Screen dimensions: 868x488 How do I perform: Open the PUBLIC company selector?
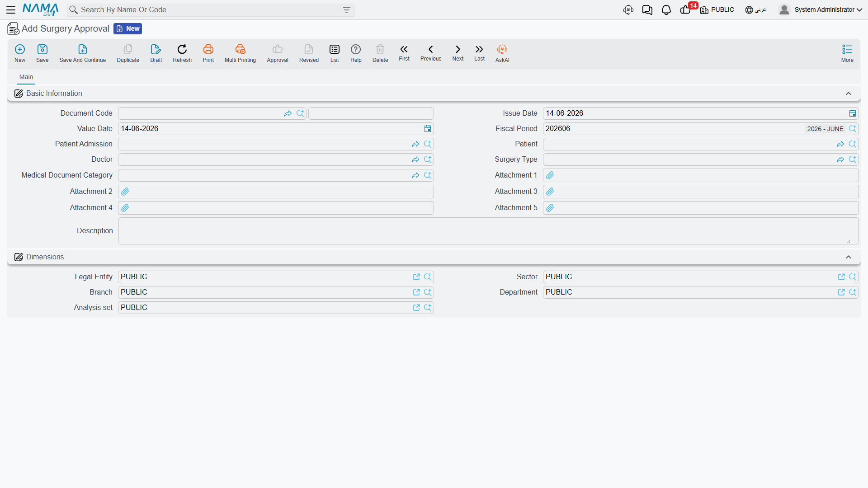point(717,10)
